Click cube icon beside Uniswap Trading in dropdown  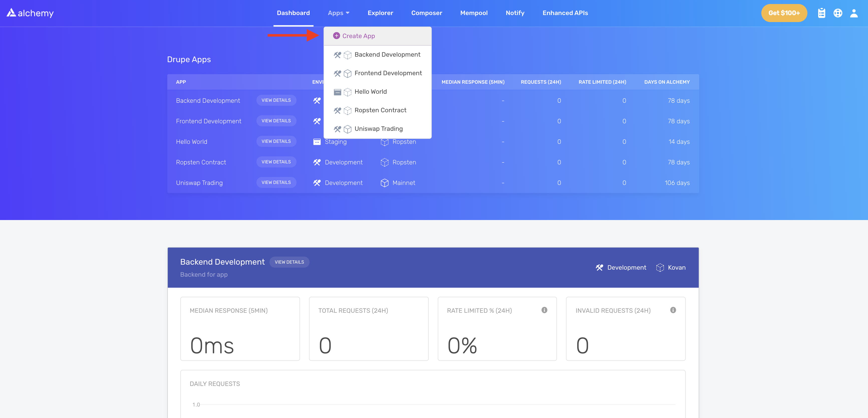[x=347, y=129]
